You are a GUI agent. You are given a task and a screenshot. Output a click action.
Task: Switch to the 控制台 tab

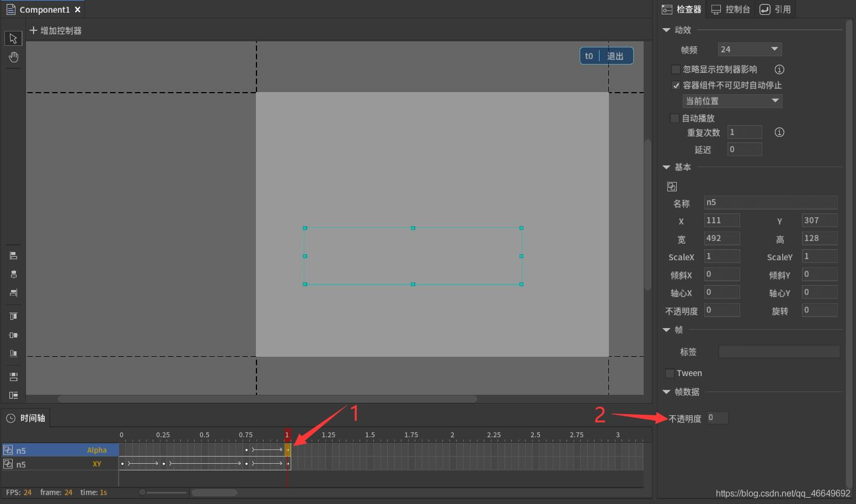click(730, 9)
